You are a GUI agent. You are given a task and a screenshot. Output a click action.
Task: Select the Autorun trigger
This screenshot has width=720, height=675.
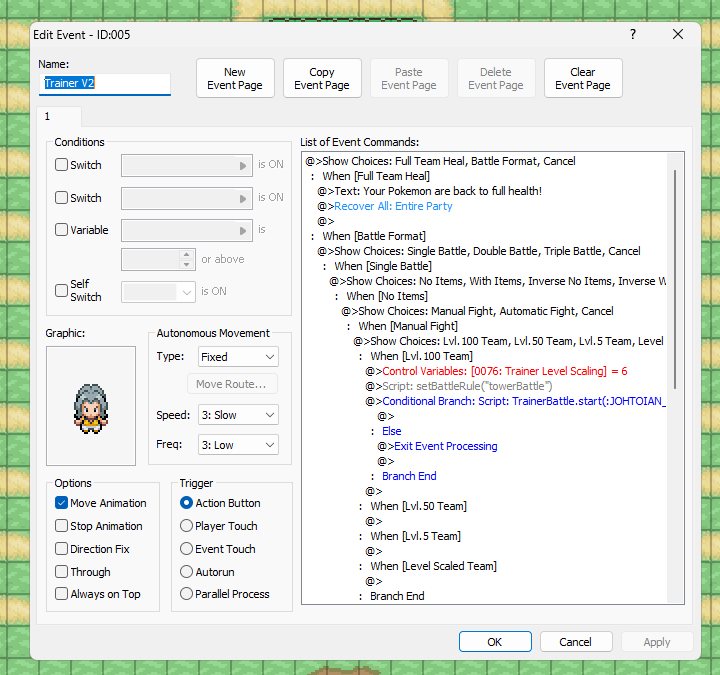(x=187, y=572)
